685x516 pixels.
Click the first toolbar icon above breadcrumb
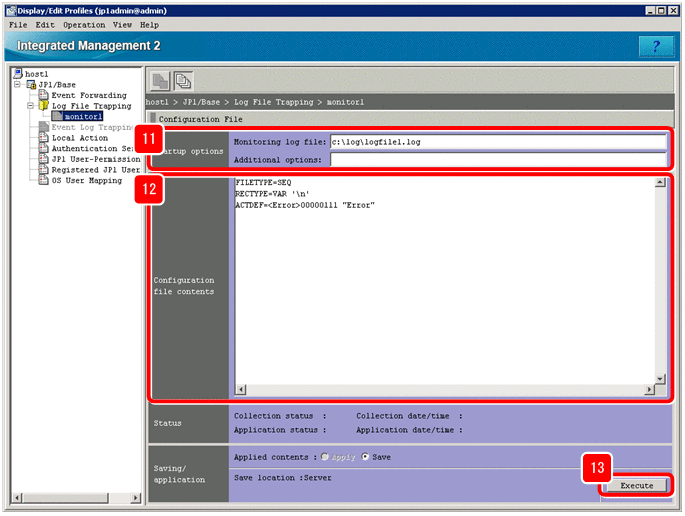tap(161, 81)
